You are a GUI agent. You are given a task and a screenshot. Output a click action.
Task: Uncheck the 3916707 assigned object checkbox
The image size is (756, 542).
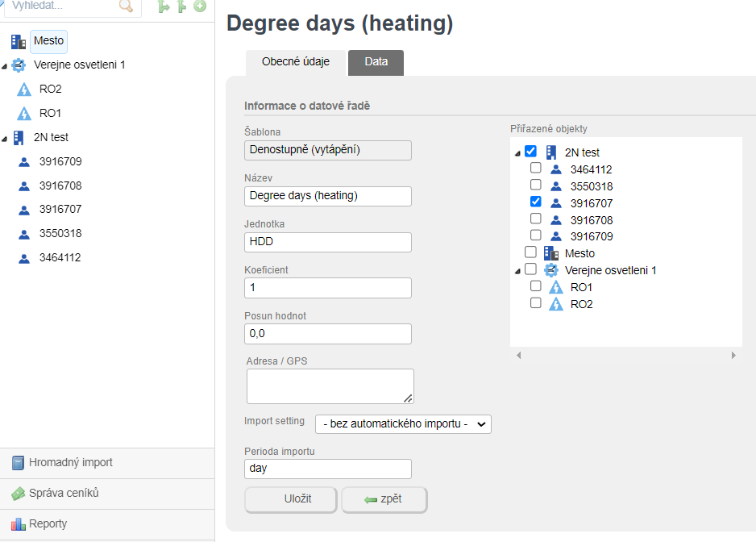coord(536,202)
